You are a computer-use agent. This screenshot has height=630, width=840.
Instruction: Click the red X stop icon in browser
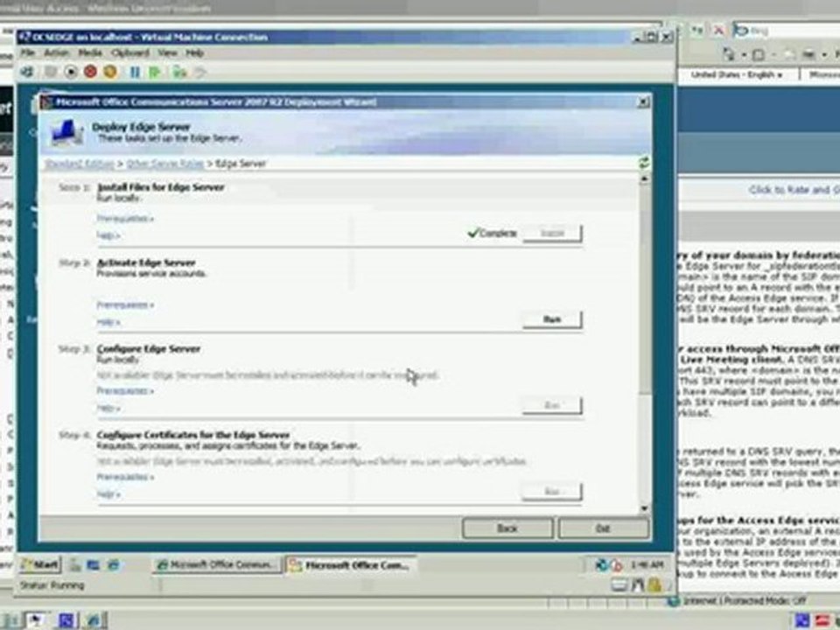point(718,30)
